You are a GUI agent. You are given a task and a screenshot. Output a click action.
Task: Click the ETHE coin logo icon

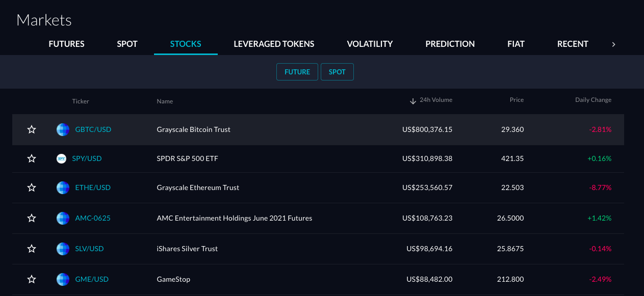[63, 187]
